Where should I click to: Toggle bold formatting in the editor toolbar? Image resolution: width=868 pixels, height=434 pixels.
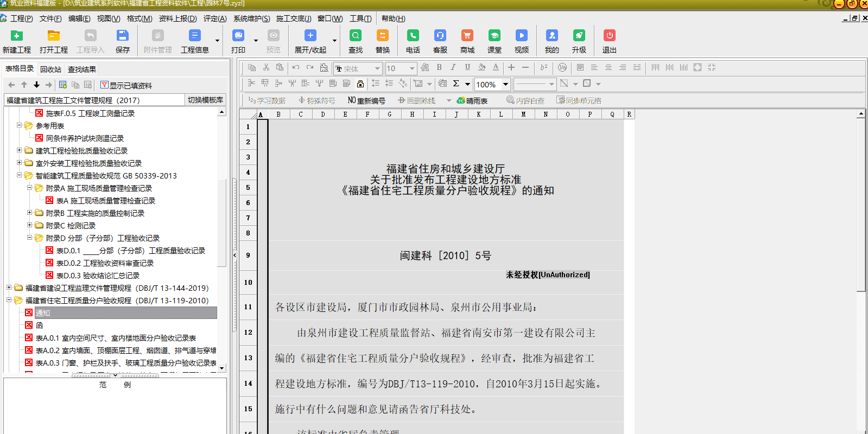click(439, 67)
